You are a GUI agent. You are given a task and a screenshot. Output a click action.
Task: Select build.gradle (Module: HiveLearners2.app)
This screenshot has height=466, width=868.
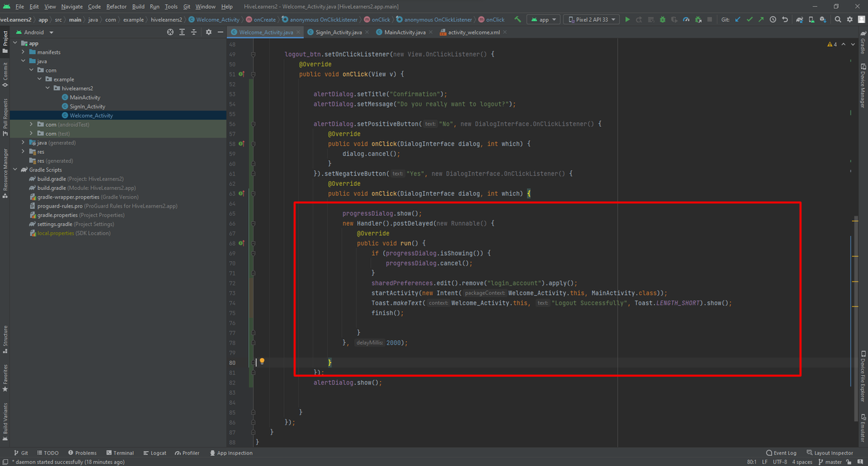(86, 188)
